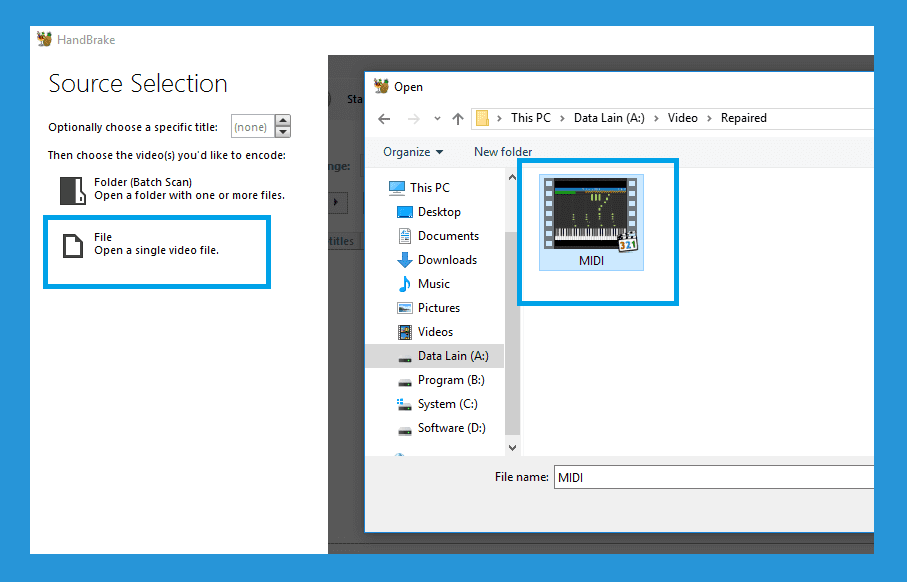The image size is (907, 582).
Task: Click the MIDI file name label
Action: 591,261
